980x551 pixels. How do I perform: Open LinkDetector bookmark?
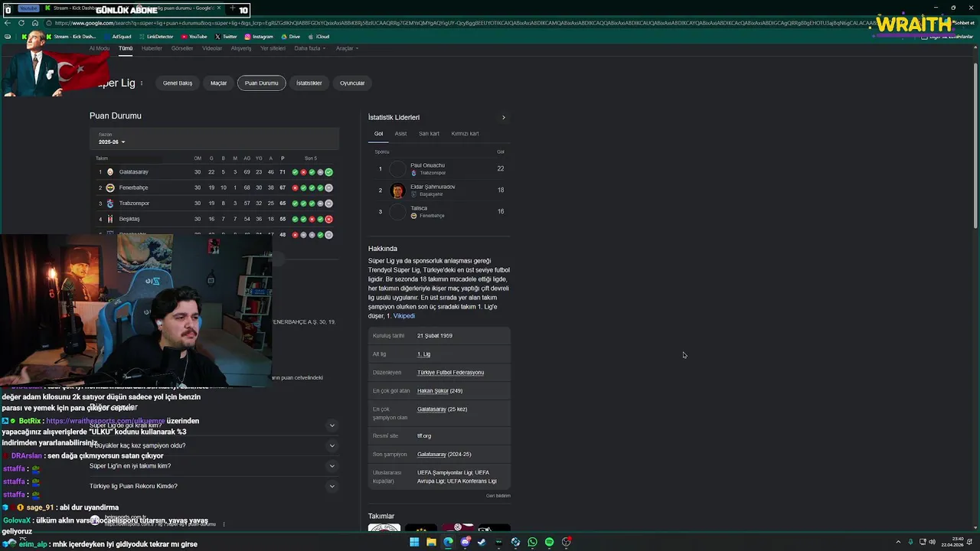point(156,37)
